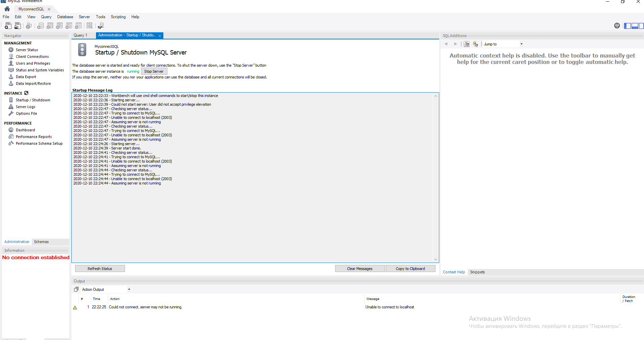Viewport: 644px width, 340px height.
Task: Switch to the Query 1 tab
Action: point(80,35)
